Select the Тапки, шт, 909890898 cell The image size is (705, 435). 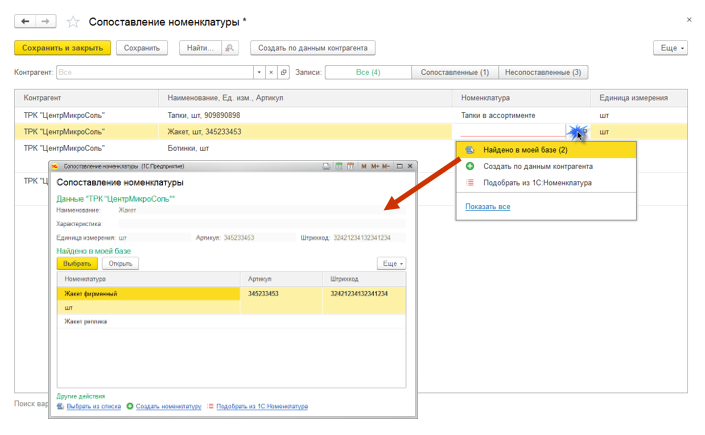click(x=305, y=116)
